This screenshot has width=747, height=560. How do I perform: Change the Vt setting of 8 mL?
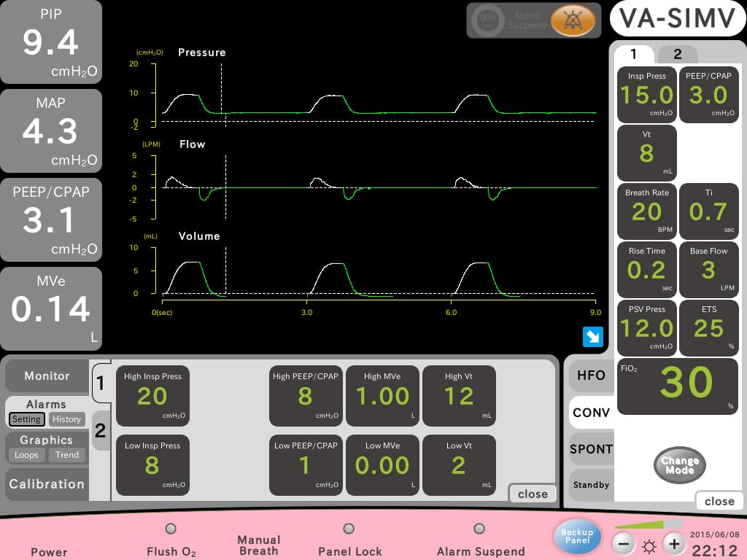[x=647, y=153]
